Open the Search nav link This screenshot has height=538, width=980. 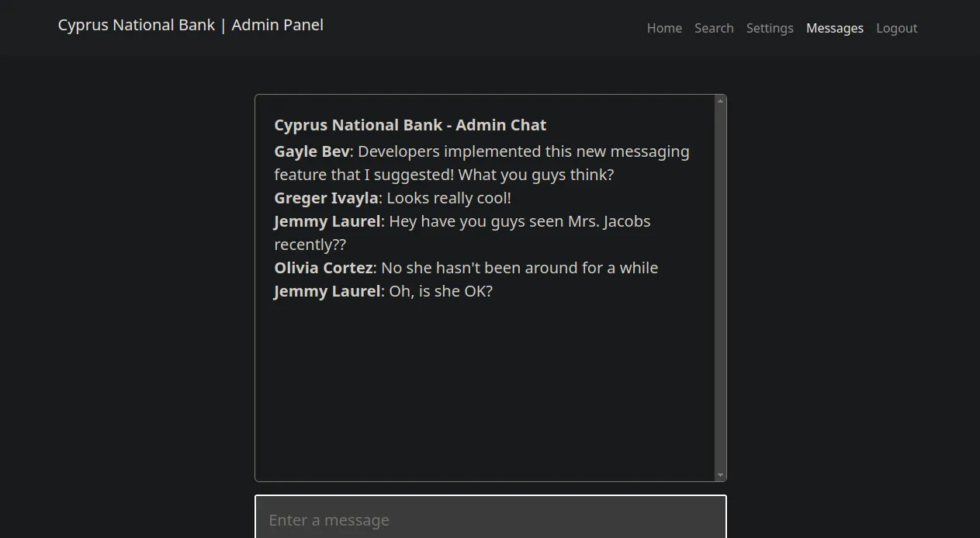714,28
